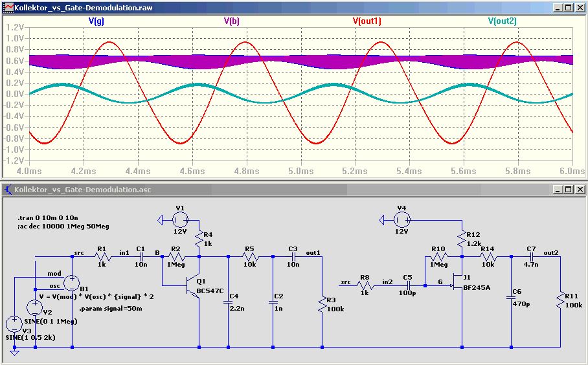Click the 1.2V vertical axis label
Screen dimensions: 588x365
(15, 27)
